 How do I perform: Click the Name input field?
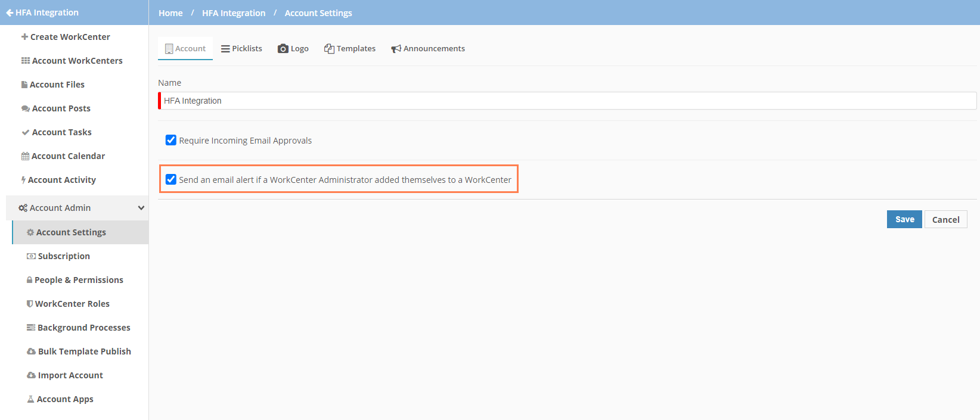pyautogui.click(x=567, y=101)
